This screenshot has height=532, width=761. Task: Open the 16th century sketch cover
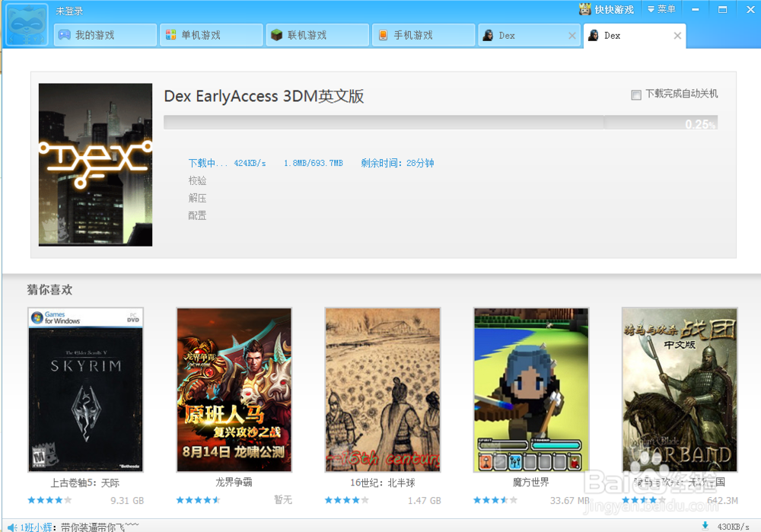point(383,390)
